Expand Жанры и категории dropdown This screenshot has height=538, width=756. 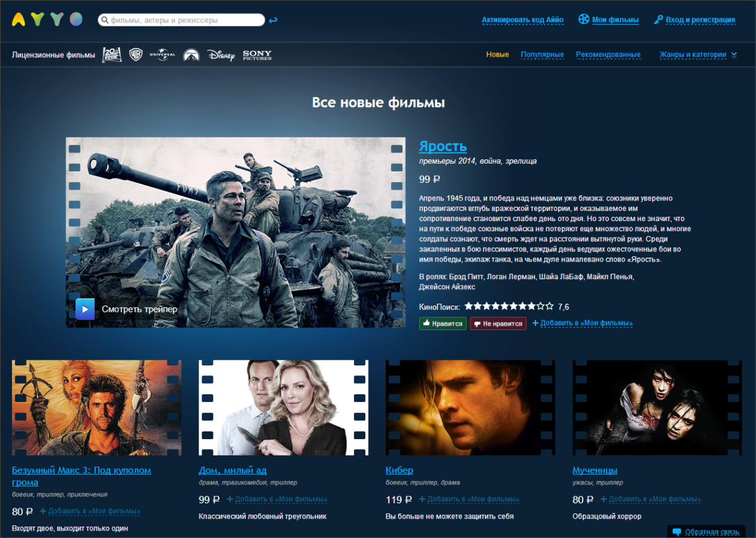point(698,55)
